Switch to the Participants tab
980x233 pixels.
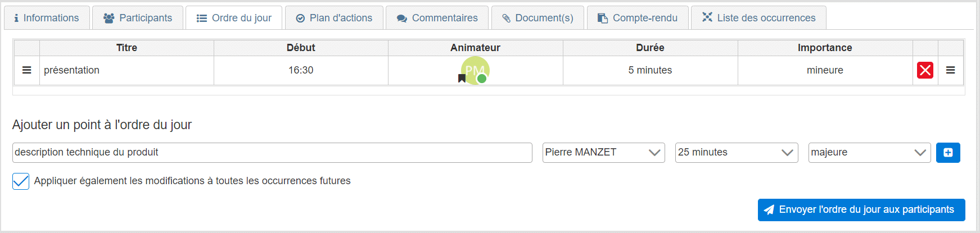[x=138, y=18]
